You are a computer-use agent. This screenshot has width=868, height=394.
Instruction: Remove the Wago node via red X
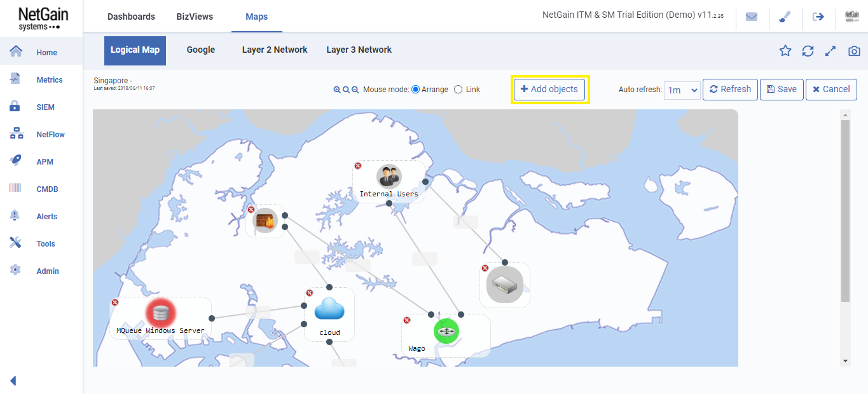coord(407,320)
